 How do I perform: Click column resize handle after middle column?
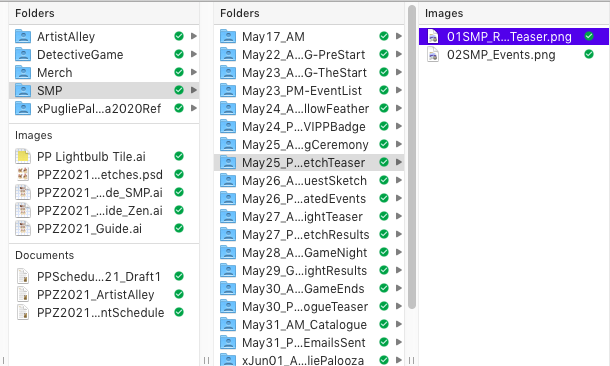point(412,361)
